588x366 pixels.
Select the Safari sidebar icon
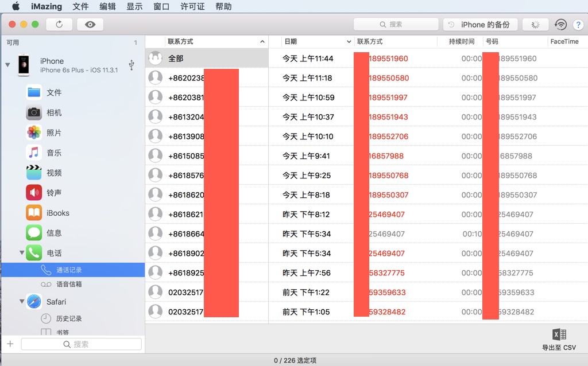point(34,302)
